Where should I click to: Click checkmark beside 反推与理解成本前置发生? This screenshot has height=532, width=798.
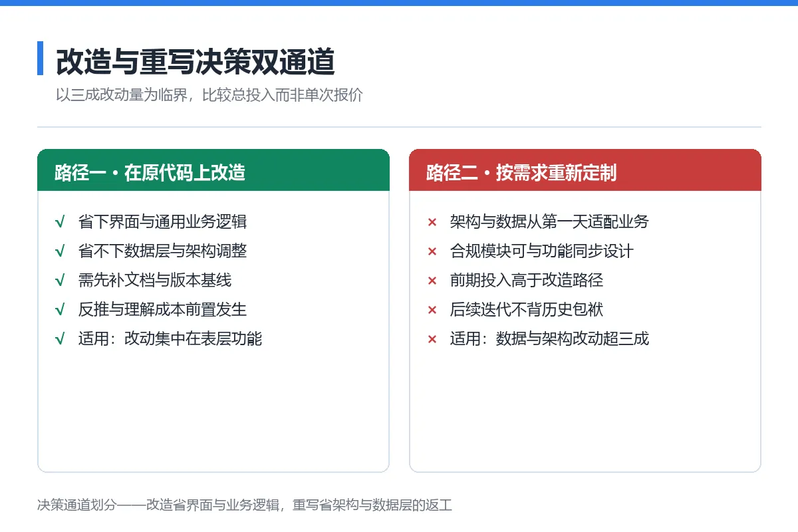click(x=60, y=310)
